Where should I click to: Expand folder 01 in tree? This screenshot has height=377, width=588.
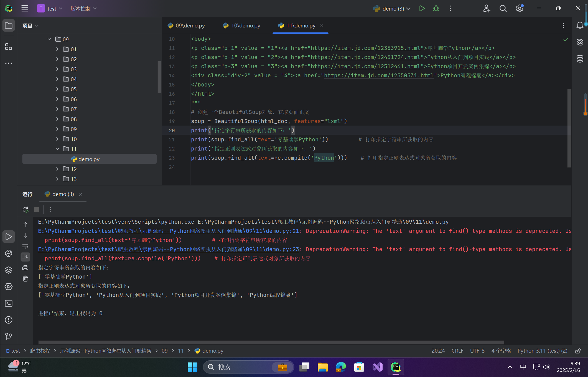click(x=57, y=49)
